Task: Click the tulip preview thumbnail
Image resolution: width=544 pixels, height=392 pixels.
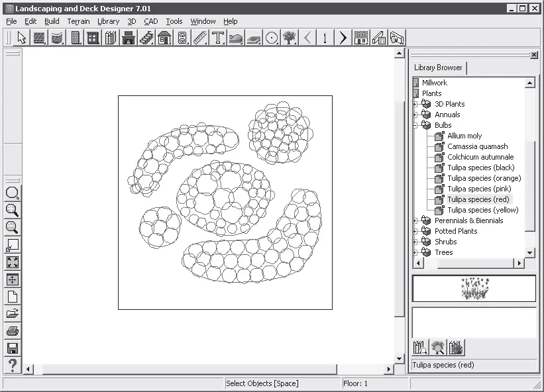Action: 473,289
